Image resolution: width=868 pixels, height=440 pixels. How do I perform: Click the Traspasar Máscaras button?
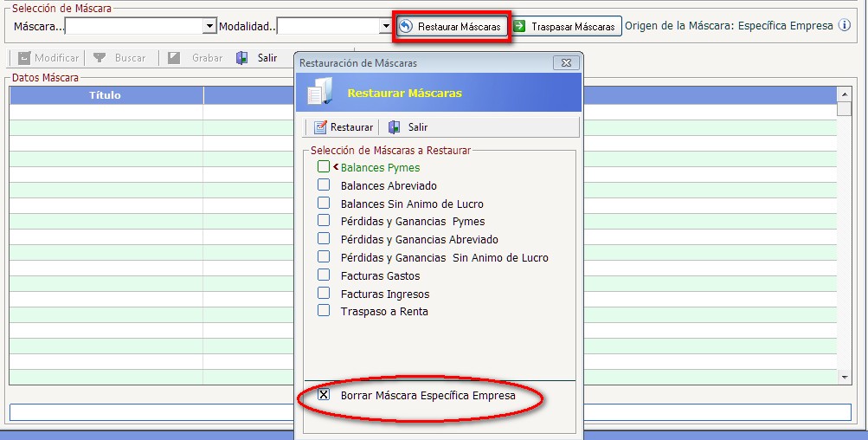pos(566,27)
